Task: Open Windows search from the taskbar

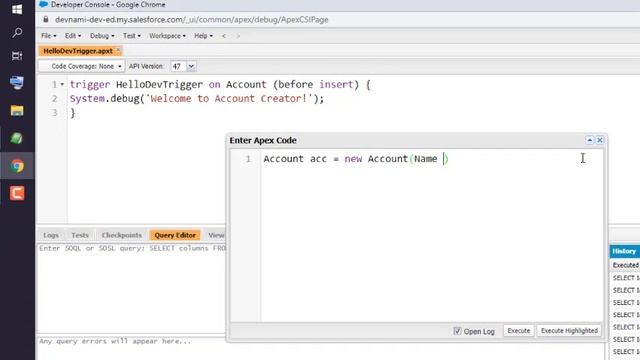Action: pos(17,33)
